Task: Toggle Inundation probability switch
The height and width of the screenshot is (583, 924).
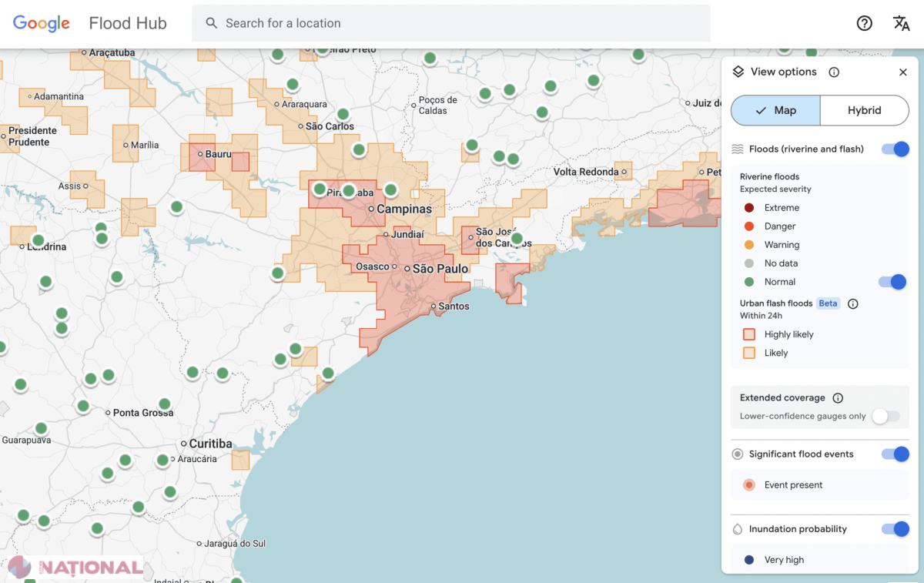Action: [x=896, y=529]
